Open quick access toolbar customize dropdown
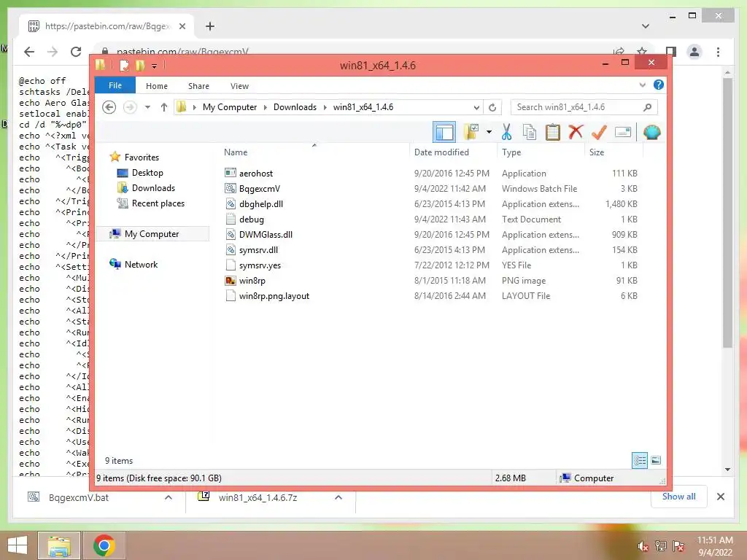747x560 pixels. [155, 66]
